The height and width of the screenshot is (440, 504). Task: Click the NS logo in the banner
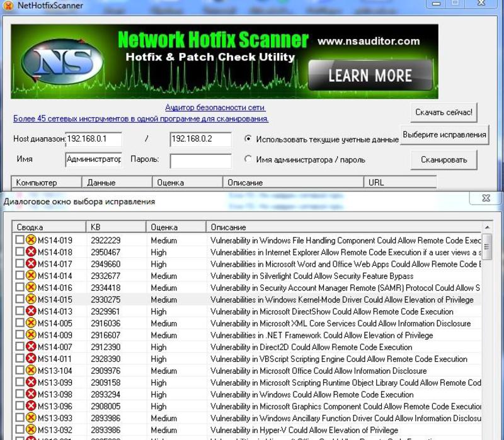62,61
